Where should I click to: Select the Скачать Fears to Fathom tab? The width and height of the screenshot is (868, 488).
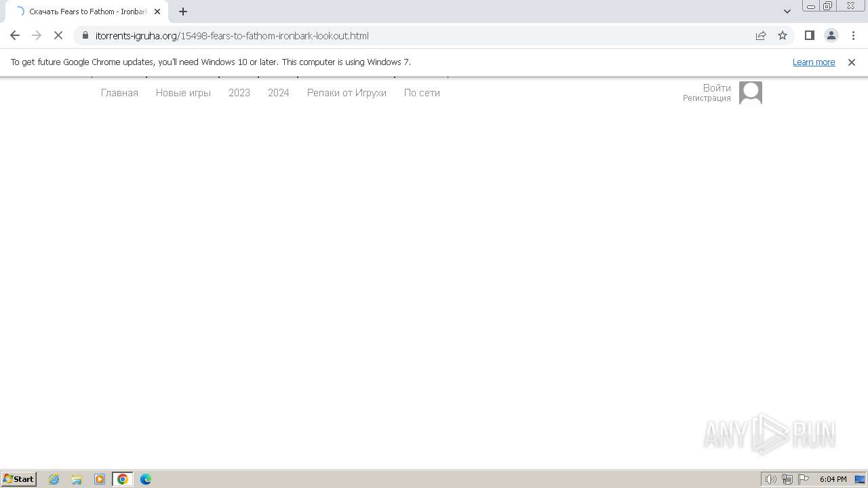tap(85, 12)
